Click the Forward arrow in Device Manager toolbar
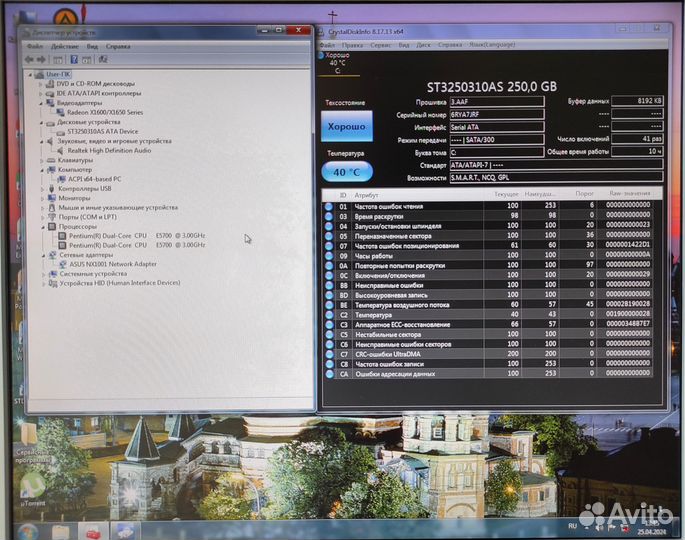 41,60
